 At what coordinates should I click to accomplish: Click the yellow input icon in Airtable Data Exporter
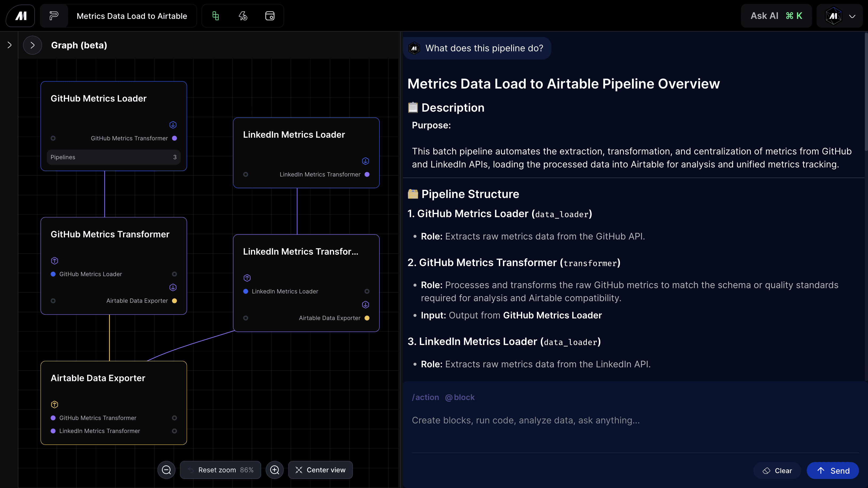point(55,405)
